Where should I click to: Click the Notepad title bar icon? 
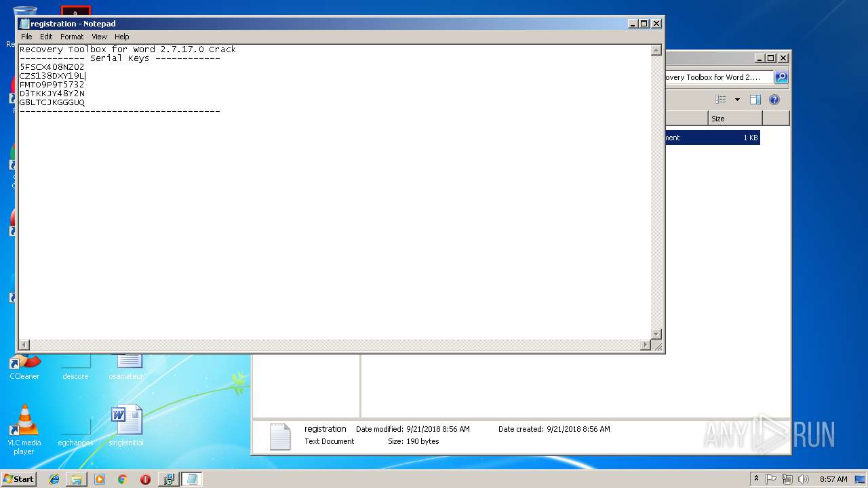(x=25, y=24)
